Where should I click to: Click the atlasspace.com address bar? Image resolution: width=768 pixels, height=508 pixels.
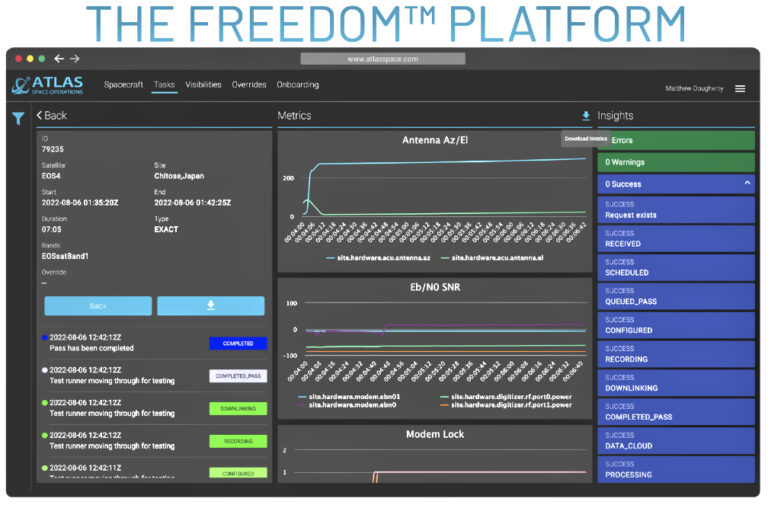[382, 59]
